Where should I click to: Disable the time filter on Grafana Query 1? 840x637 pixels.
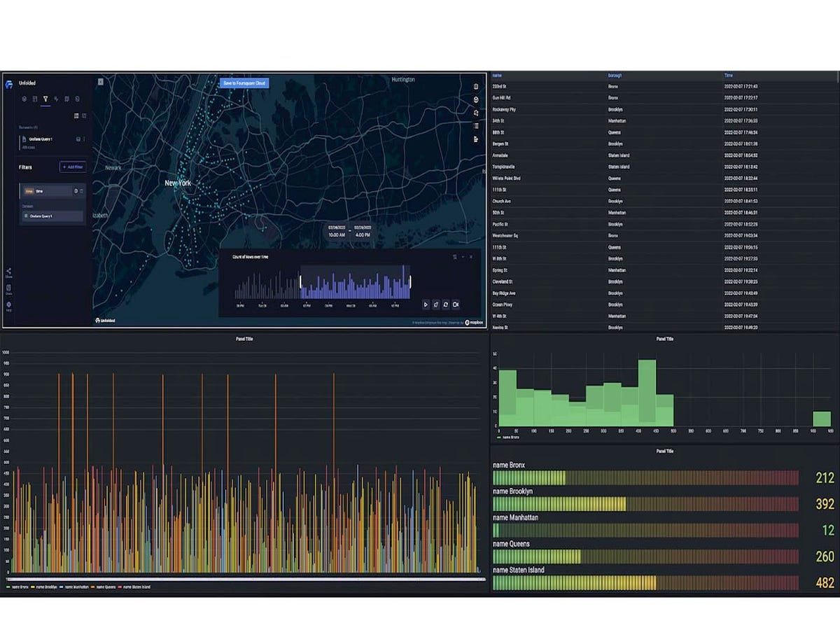(76, 190)
